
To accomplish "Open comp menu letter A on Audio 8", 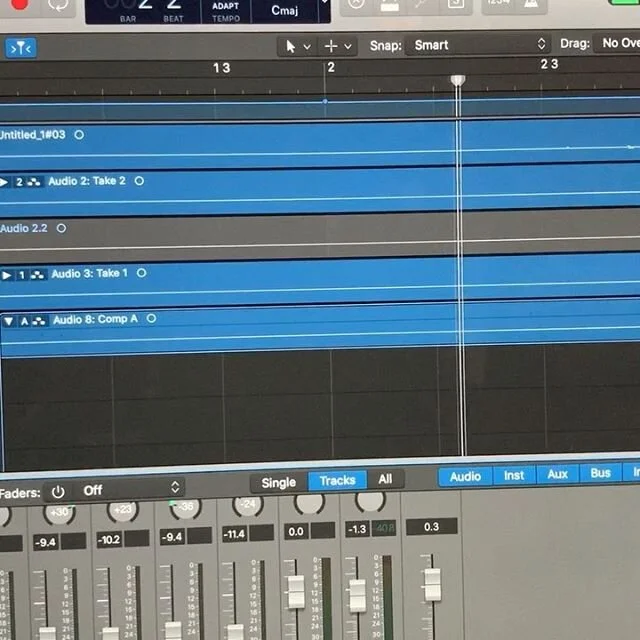I will [x=24, y=322].
